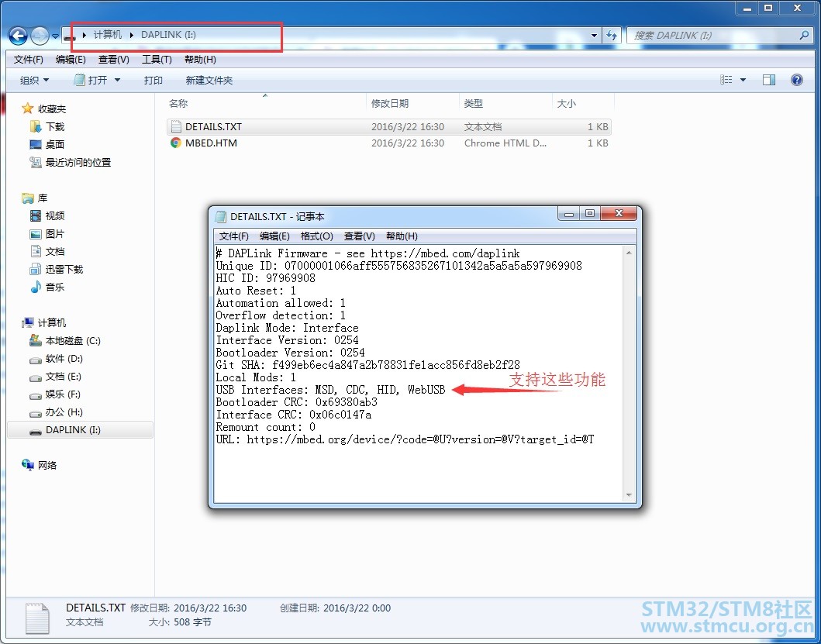Screen dimensions: 821x644
Task: Click the blue help question mark icon
Action: [796, 80]
